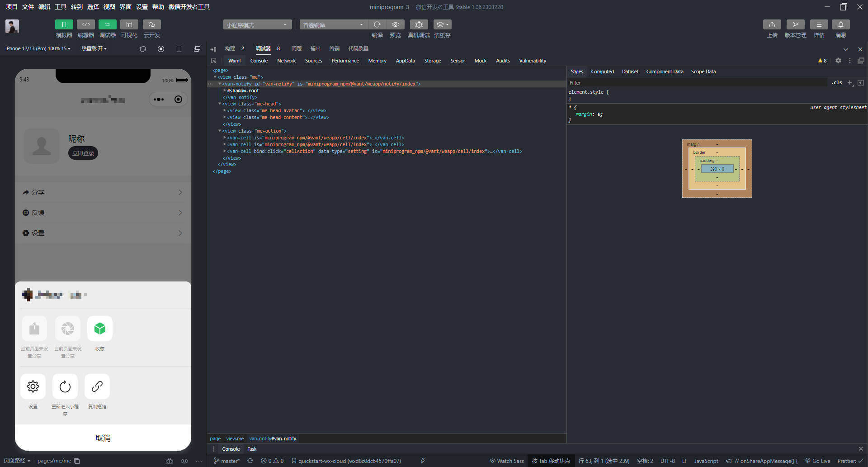Switch to the Console tab
868x467 pixels.
click(259, 61)
